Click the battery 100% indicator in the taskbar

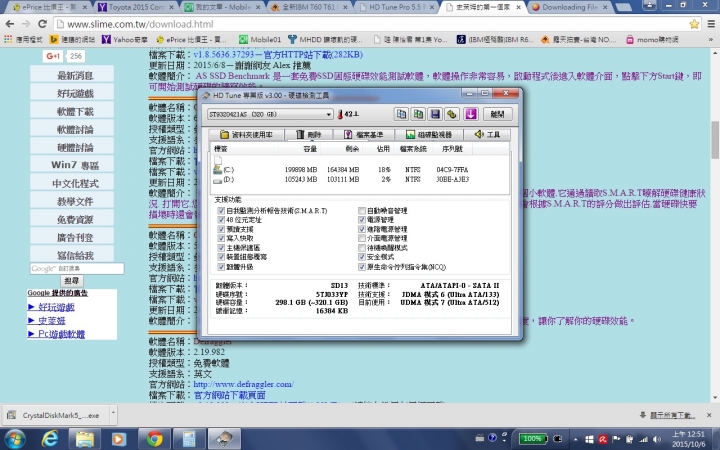tap(533, 439)
